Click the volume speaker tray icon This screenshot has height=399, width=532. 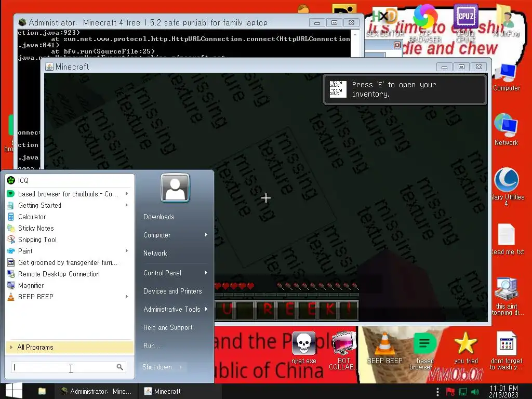pos(475,392)
